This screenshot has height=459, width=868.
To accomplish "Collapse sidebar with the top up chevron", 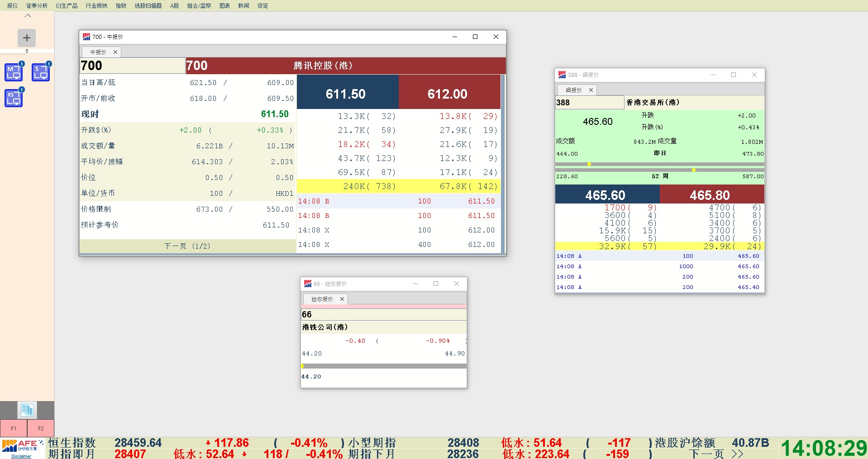I will click(28, 15).
